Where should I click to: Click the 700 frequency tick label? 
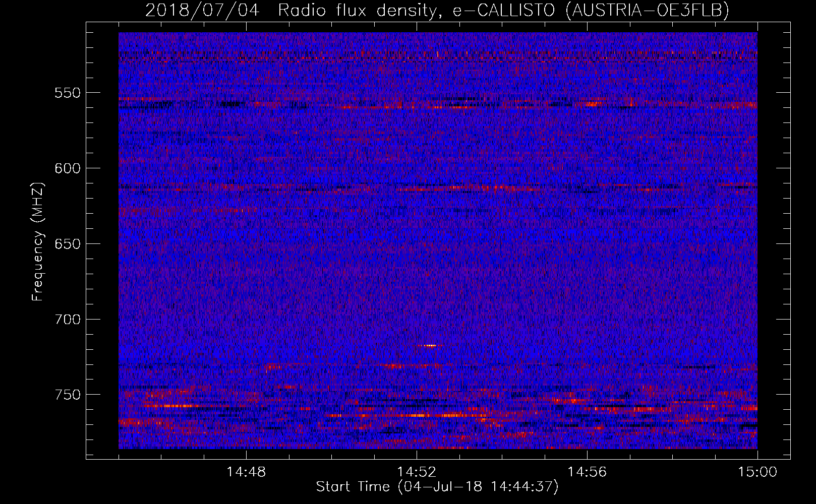(68, 320)
